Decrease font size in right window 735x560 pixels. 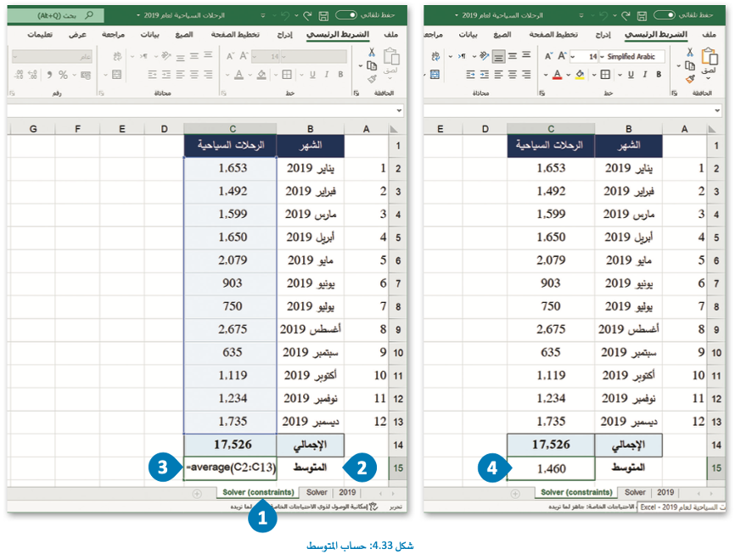pyautogui.click(x=548, y=56)
